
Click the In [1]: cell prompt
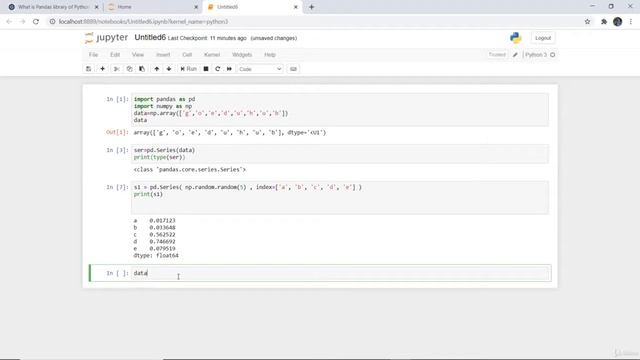click(x=117, y=99)
